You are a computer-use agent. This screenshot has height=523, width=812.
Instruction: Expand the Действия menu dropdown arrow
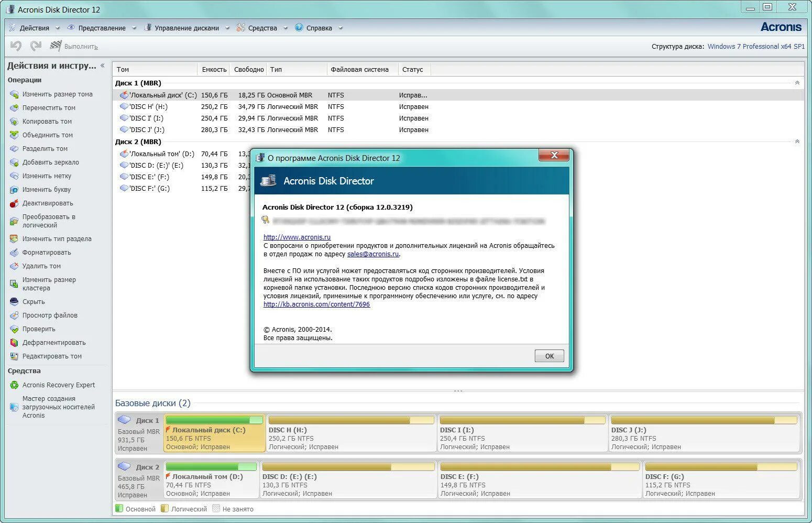click(58, 28)
